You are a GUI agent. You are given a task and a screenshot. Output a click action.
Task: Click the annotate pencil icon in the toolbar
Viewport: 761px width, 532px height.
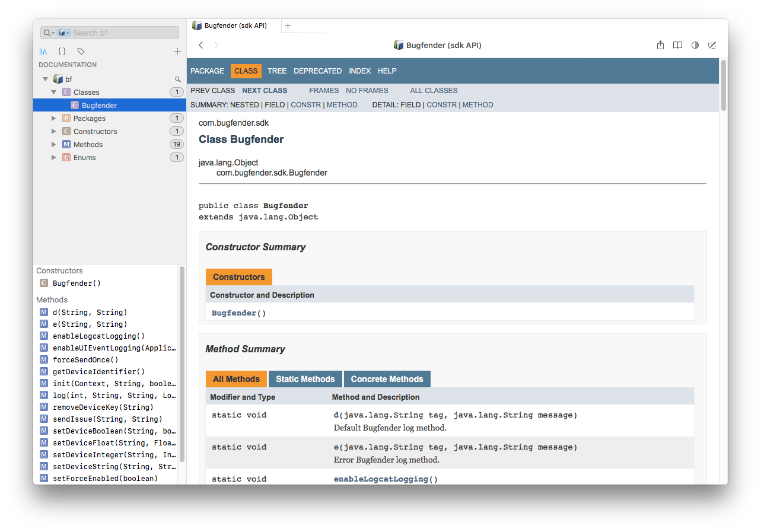pos(712,45)
